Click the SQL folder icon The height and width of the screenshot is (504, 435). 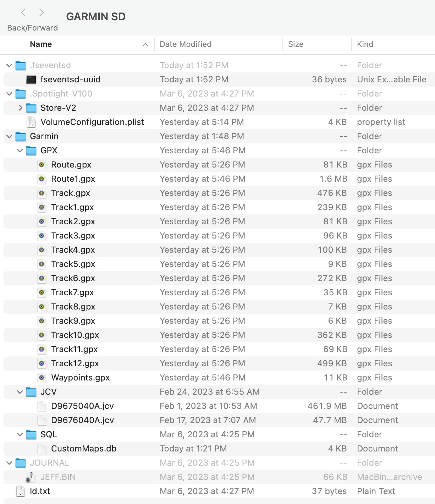click(31, 434)
